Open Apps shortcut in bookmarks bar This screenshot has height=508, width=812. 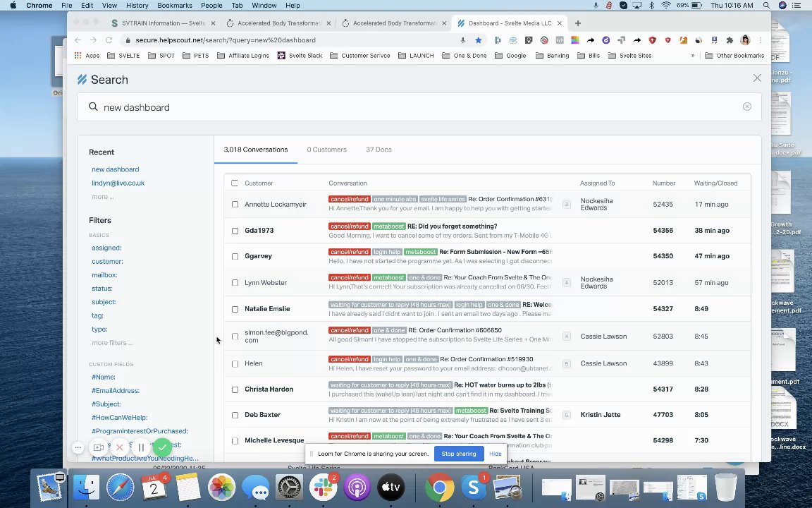[87, 56]
